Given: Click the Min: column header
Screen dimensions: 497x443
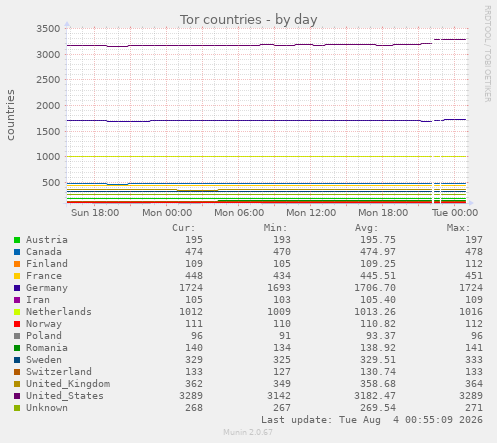Looking at the screenshot, I should pos(275,228).
